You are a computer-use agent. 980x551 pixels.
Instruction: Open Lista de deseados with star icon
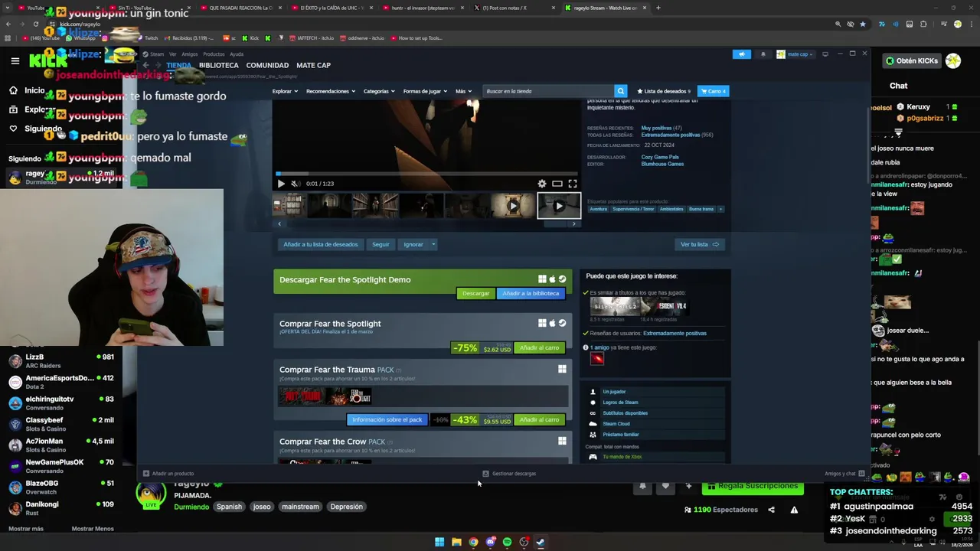click(664, 91)
